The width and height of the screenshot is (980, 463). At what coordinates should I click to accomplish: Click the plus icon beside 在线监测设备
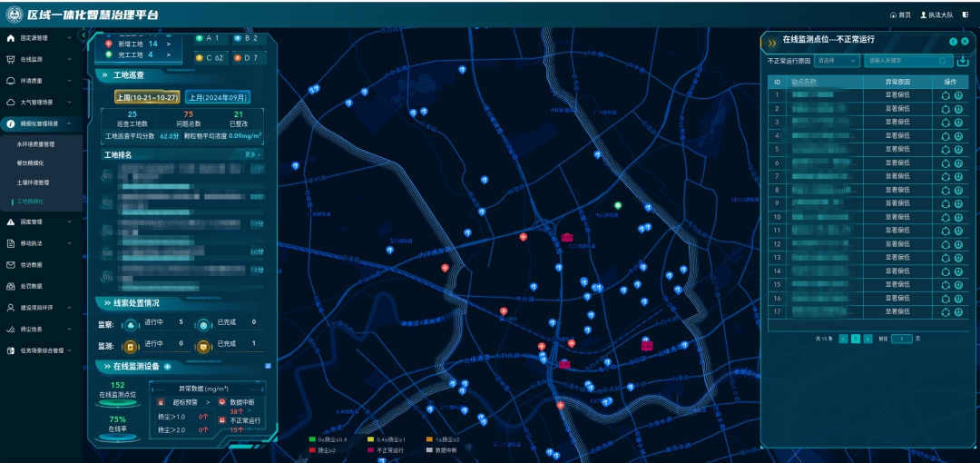(167, 367)
